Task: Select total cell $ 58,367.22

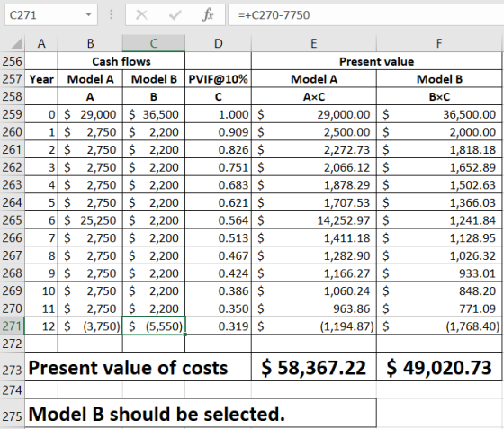Action: pos(314,367)
